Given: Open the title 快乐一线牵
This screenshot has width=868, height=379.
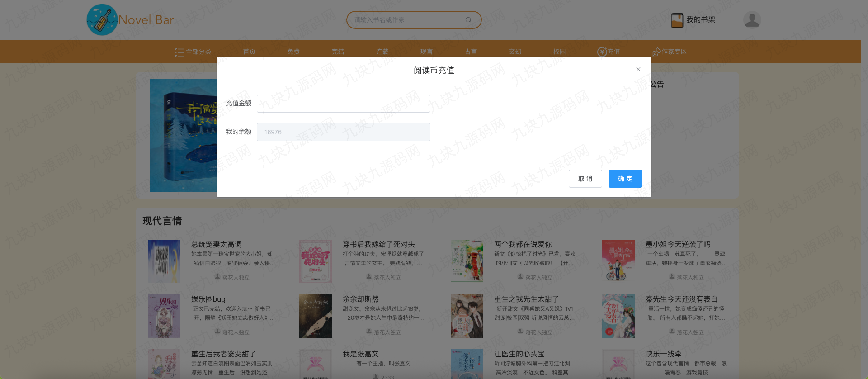Looking at the screenshot, I should pyautogui.click(x=664, y=354).
